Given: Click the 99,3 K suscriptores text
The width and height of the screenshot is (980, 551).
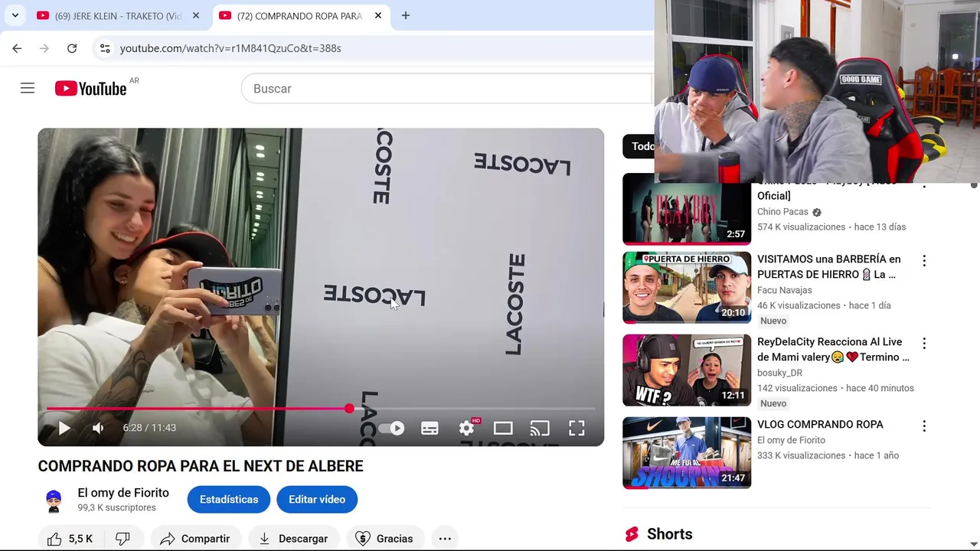Looking at the screenshot, I should [116, 508].
